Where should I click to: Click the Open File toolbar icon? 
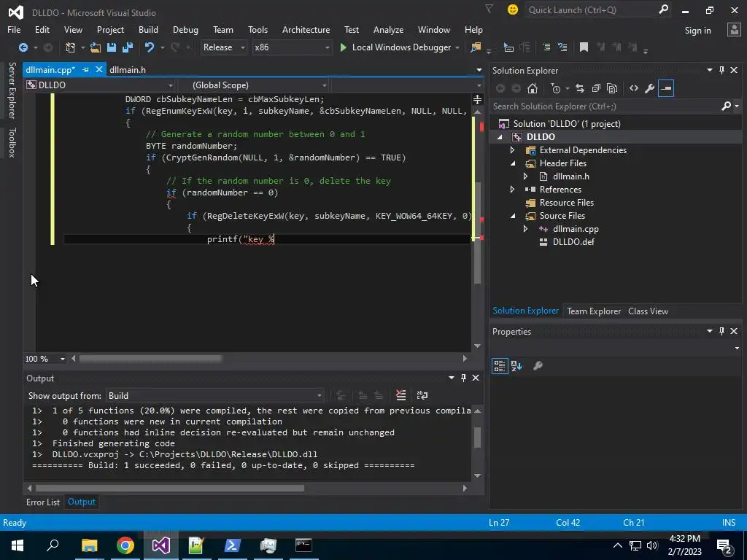coord(96,47)
